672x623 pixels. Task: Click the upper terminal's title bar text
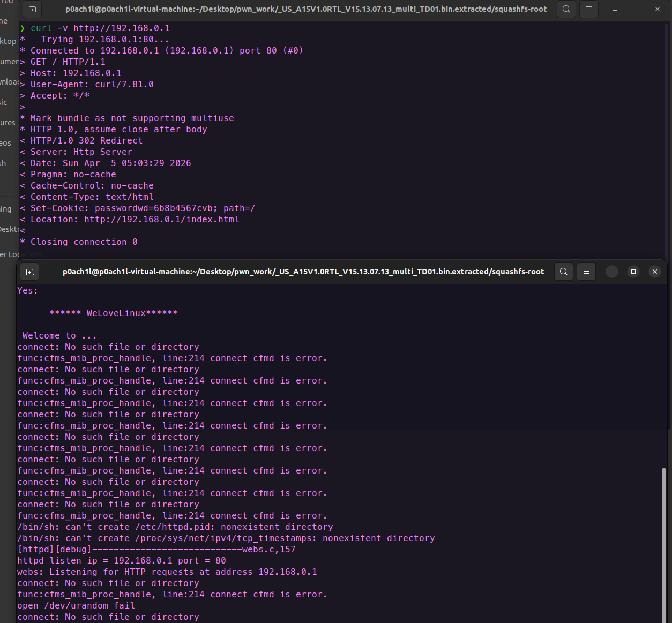(305, 9)
